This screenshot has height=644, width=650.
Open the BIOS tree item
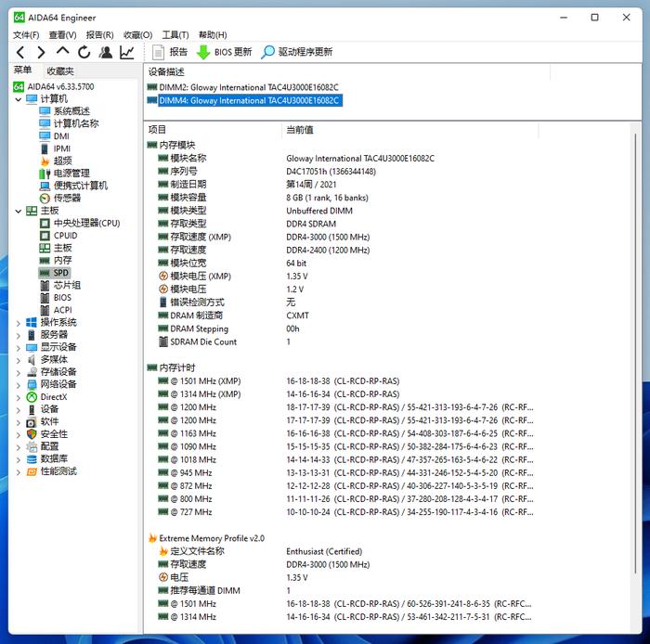click(x=56, y=297)
